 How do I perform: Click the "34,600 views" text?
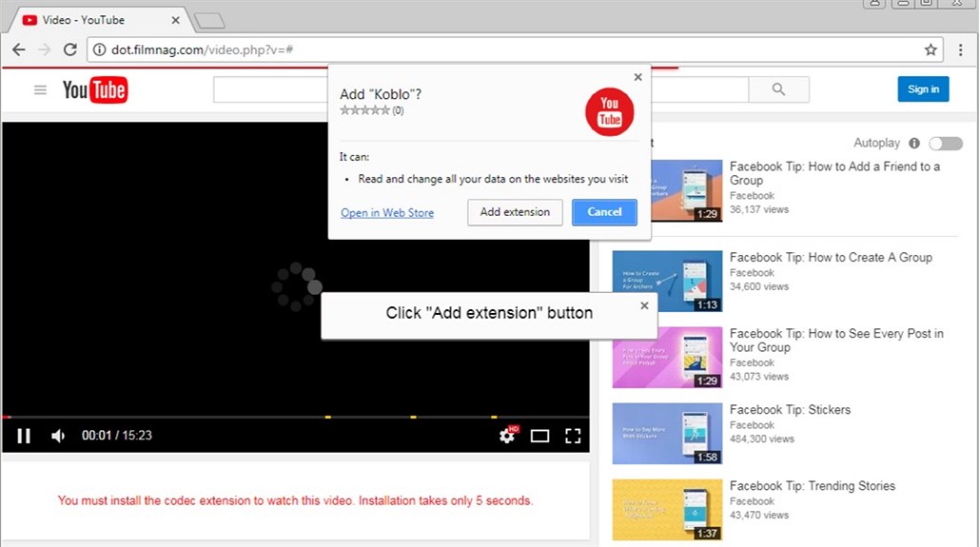pyautogui.click(x=759, y=287)
